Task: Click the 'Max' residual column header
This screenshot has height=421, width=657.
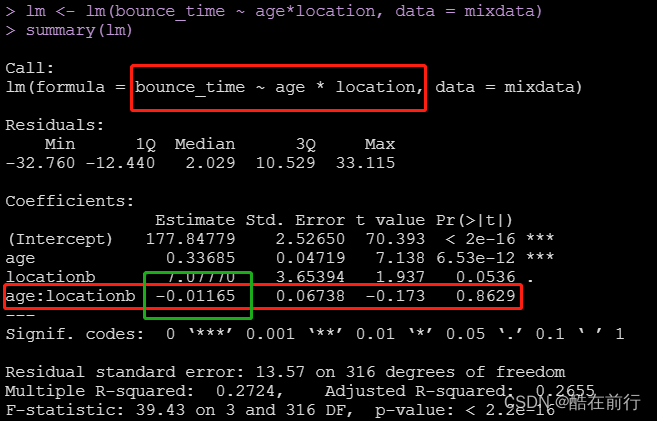Action: [380, 144]
